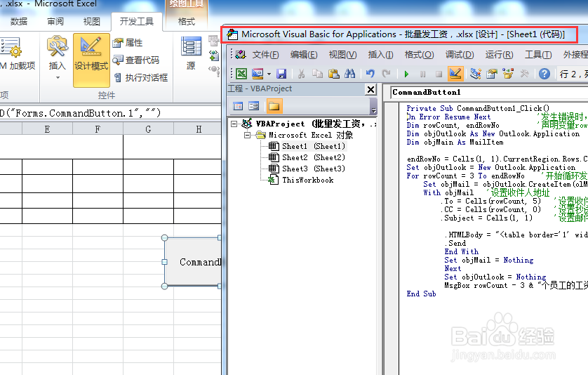The width and height of the screenshot is (588, 375).
Task: Open the 格式(O) menu
Action: coord(420,55)
